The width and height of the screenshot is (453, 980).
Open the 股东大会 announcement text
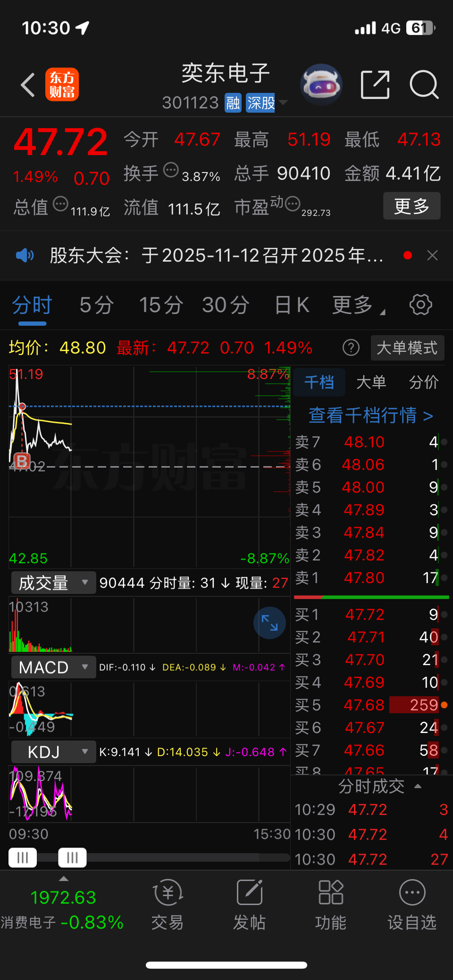click(217, 255)
